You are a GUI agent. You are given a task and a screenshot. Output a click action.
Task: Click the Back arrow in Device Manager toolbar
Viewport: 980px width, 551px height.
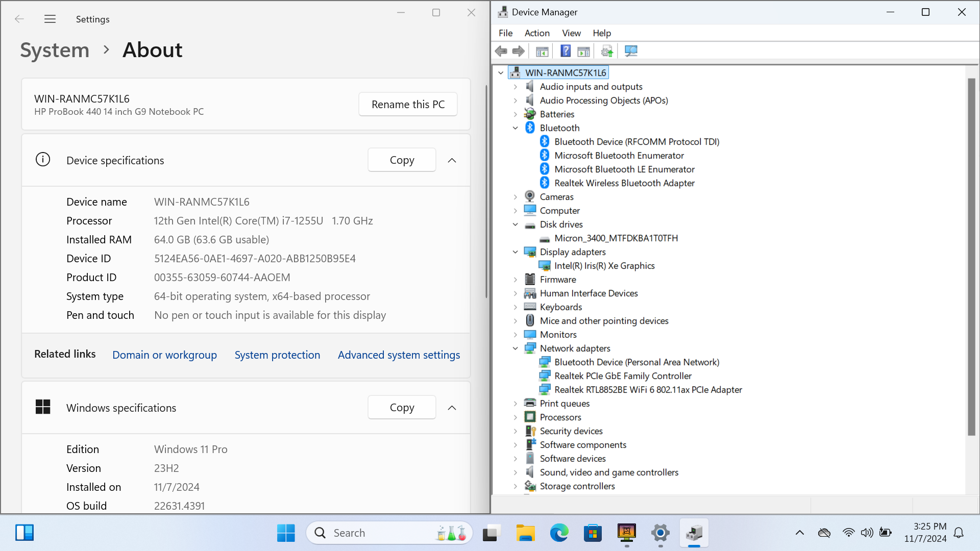click(501, 51)
